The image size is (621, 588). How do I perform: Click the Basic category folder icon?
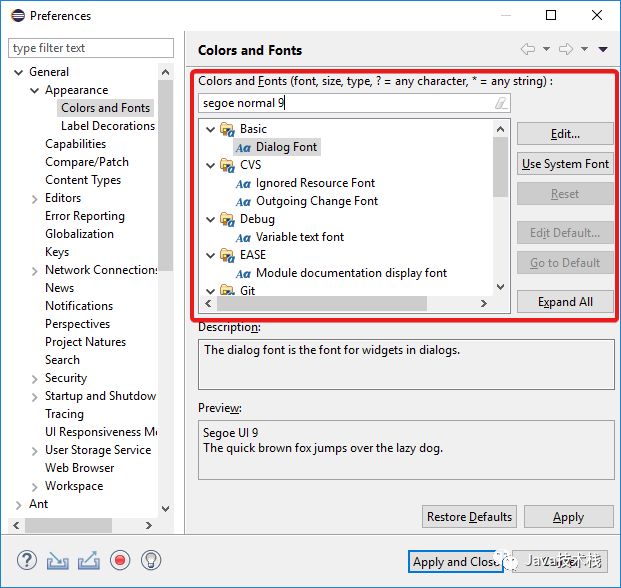(x=227, y=129)
